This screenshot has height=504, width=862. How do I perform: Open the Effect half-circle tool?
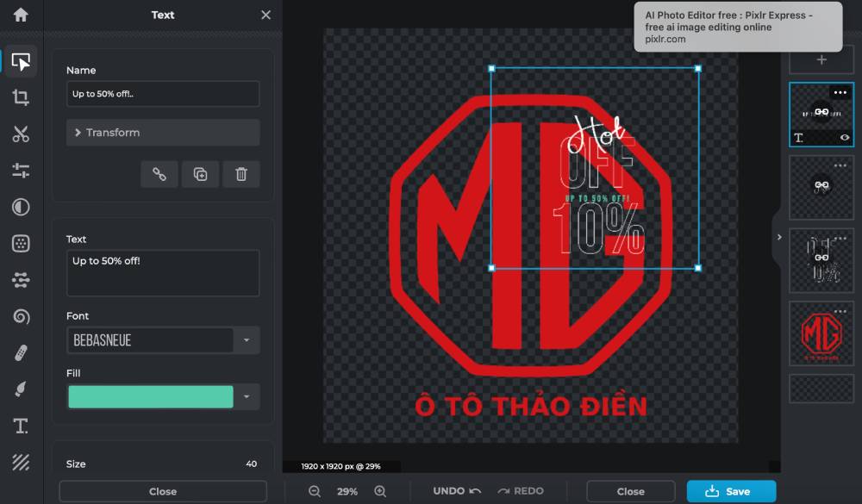tap(21, 208)
